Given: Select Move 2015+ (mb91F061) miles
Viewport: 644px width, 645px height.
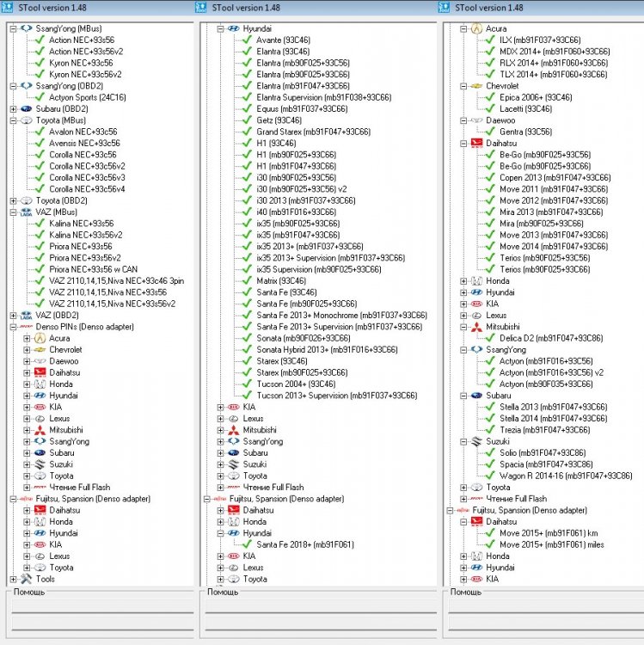Looking at the screenshot, I should click(x=552, y=544).
